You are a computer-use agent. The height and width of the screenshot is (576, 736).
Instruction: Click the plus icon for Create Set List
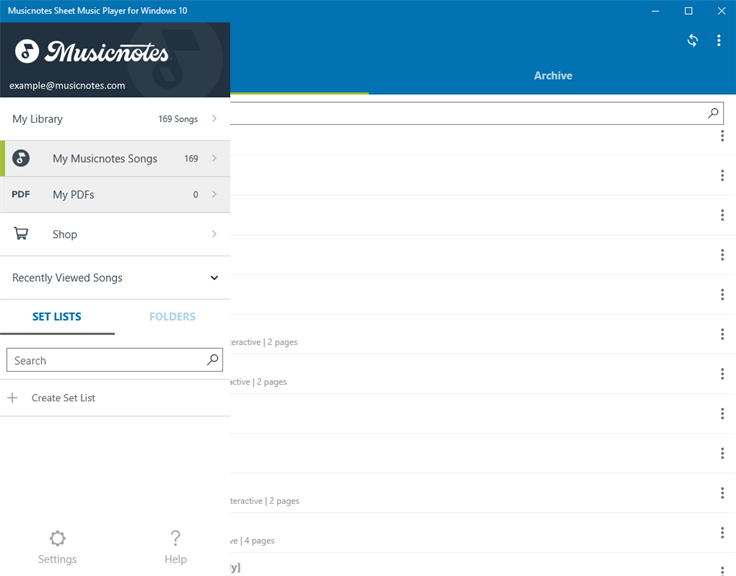click(x=13, y=398)
